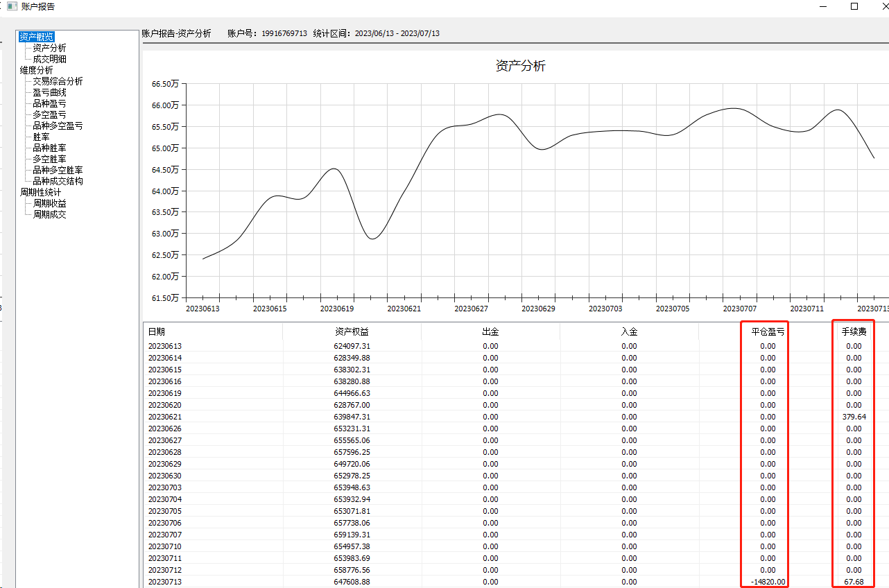Open 资产分析 tree item

click(50, 48)
